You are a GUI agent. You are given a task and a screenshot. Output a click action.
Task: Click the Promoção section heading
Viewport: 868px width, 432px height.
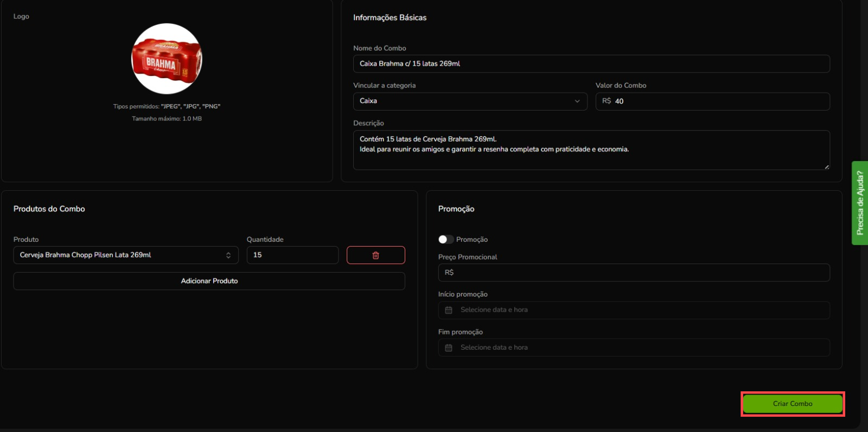456,209
